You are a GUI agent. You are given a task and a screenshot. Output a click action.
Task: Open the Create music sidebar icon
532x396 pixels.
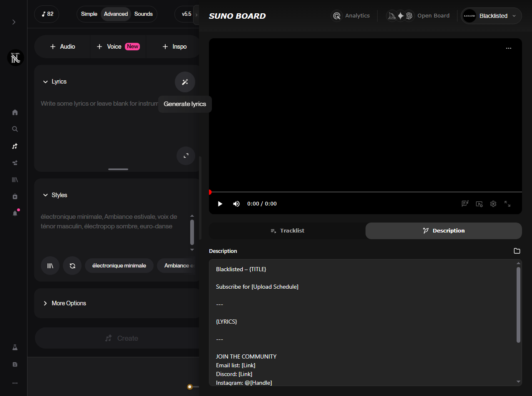(x=15, y=146)
